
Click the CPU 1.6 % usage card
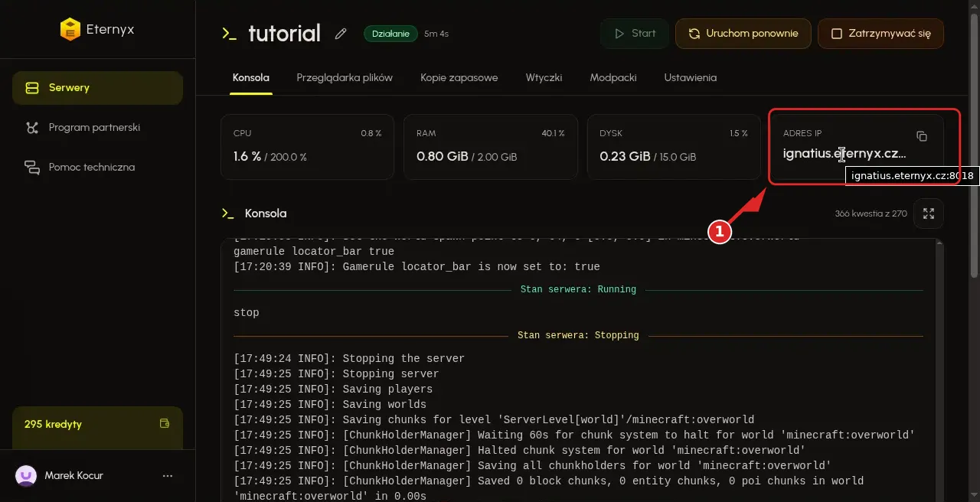click(x=307, y=147)
